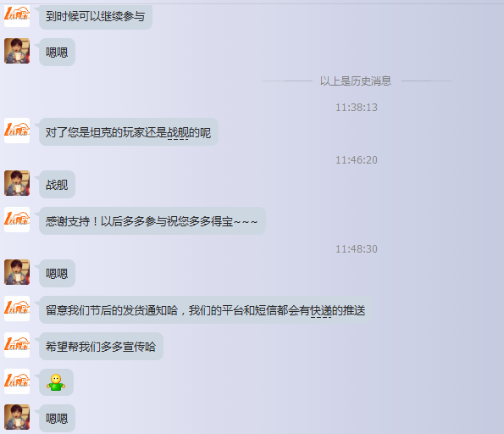Click the user avatar beside the first 嗯嗯
Screen dimensions: 504x434
tap(17, 51)
